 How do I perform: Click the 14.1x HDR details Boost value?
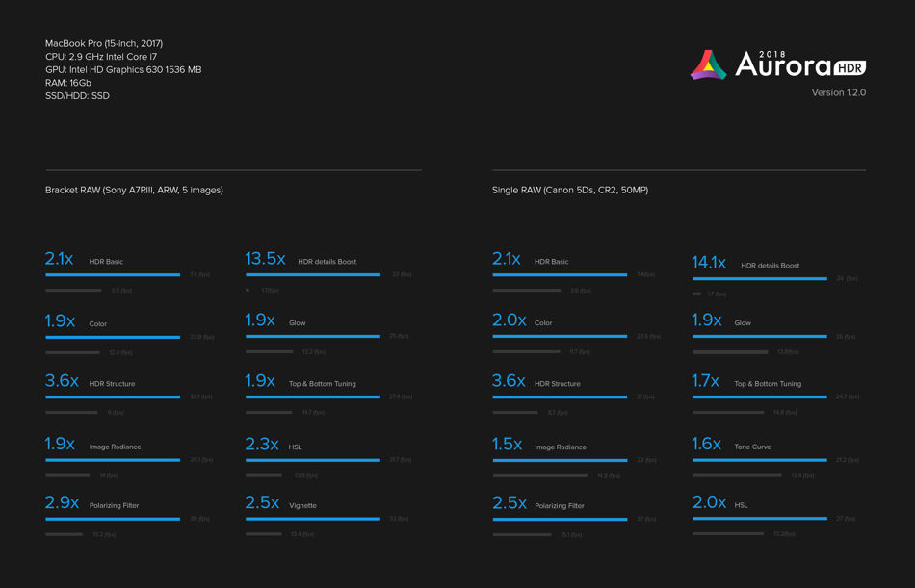click(709, 263)
